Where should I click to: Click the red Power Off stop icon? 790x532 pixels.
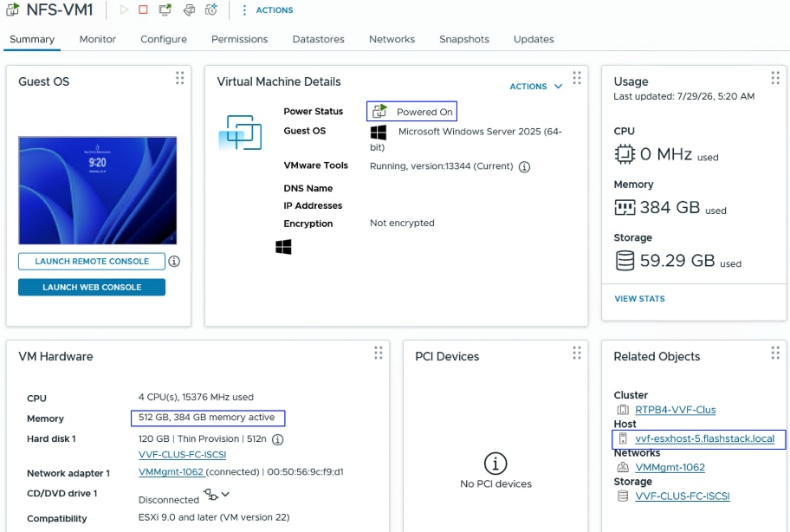coord(143,10)
